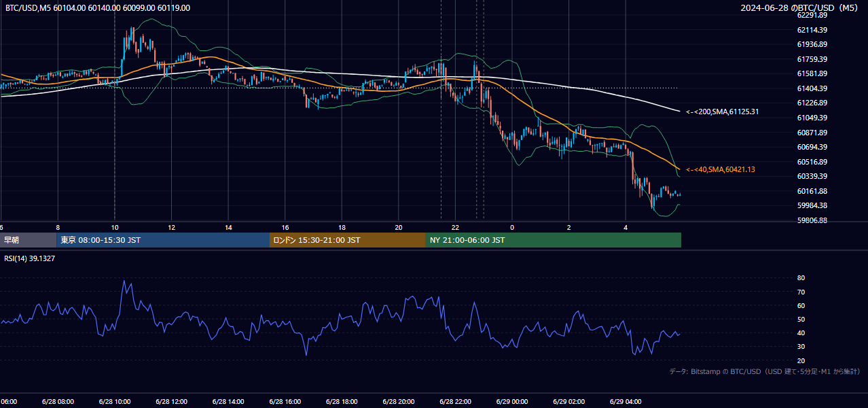Click hour 4 on price chart time axis
868x408 pixels.
point(626,227)
